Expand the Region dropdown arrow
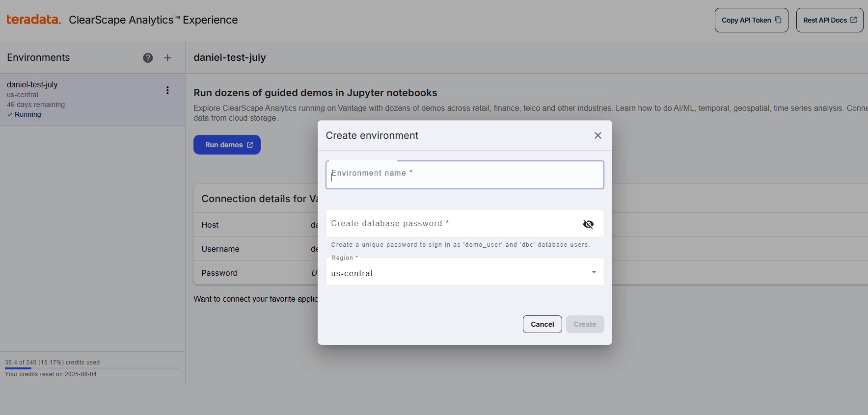Viewport: 868px width, 415px height. pyautogui.click(x=594, y=272)
